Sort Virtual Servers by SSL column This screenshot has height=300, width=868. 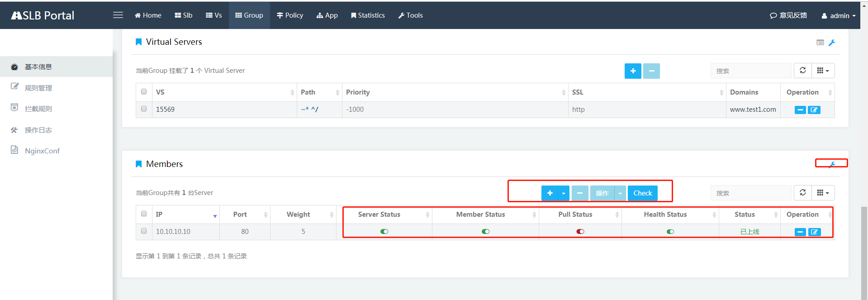(647, 92)
